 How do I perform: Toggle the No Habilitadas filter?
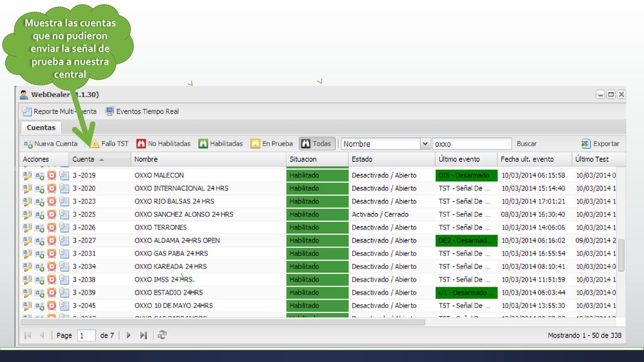[164, 144]
